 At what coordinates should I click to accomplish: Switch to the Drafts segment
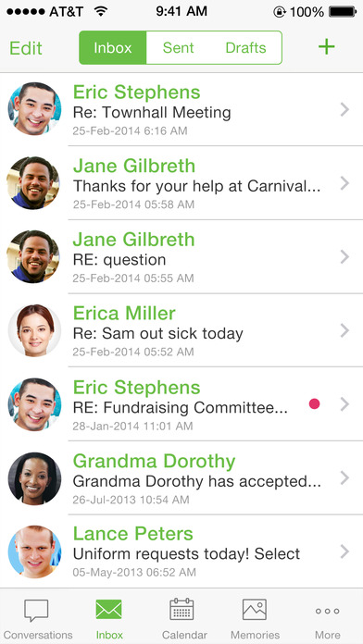tap(245, 47)
